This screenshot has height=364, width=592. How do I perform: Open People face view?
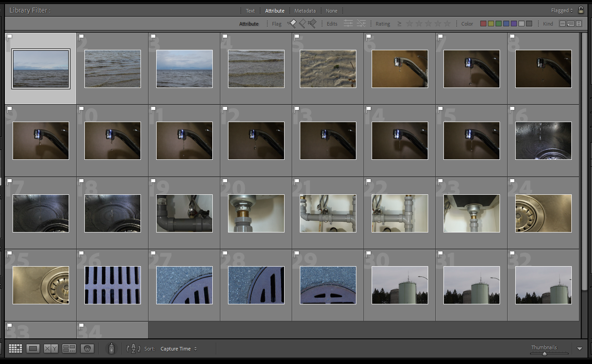87,349
